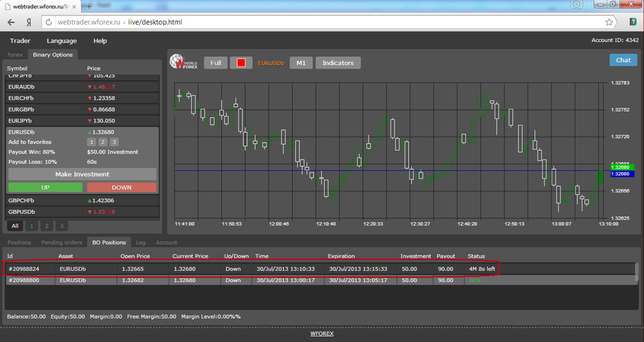Click the green 1.32680 price marker

click(x=622, y=167)
